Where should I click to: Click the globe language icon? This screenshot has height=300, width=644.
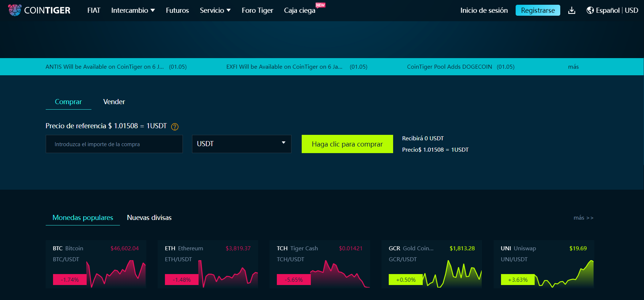click(x=590, y=10)
